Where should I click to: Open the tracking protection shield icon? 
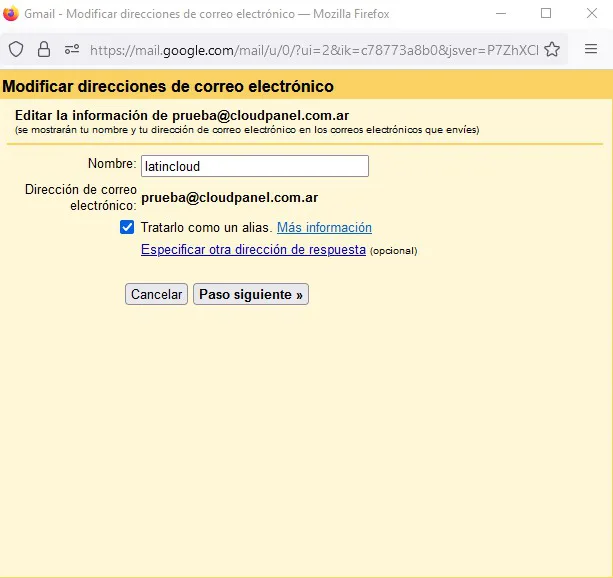16,49
